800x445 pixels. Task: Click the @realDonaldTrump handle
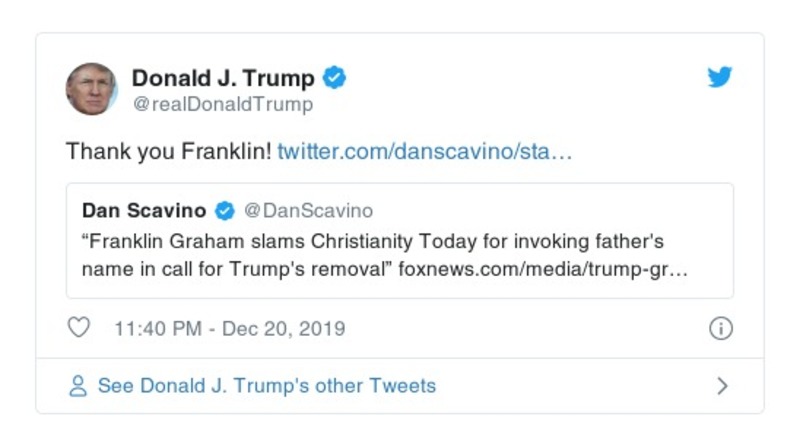[222, 104]
